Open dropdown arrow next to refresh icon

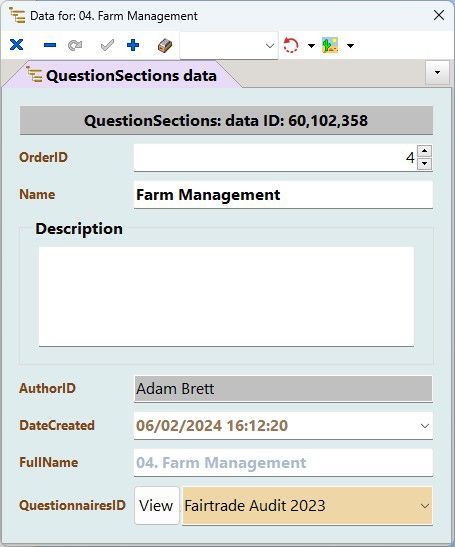311,46
